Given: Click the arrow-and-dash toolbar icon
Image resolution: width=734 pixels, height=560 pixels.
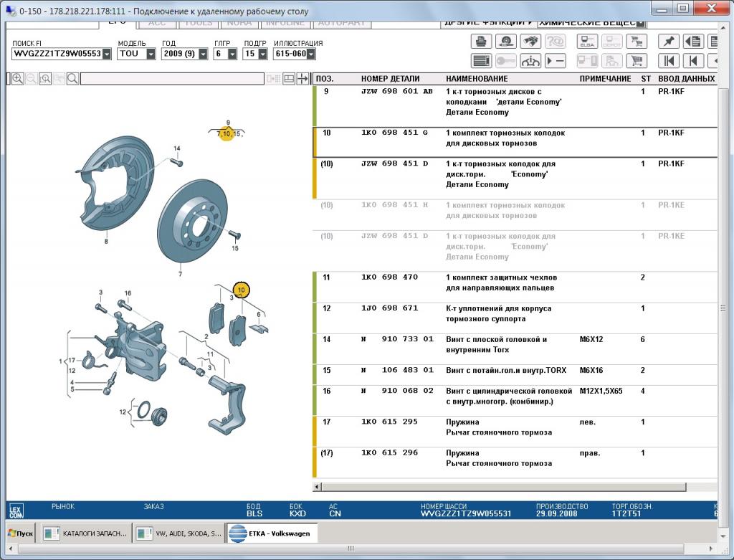Looking at the screenshot, I should coord(556,61).
